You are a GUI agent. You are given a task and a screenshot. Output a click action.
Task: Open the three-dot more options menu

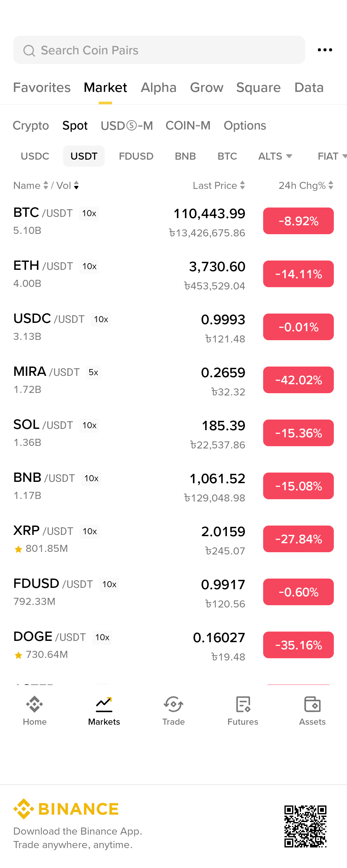[x=325, y=50]
